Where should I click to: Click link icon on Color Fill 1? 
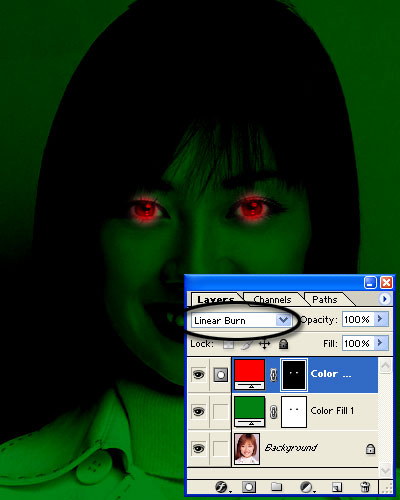coord(273,412)
